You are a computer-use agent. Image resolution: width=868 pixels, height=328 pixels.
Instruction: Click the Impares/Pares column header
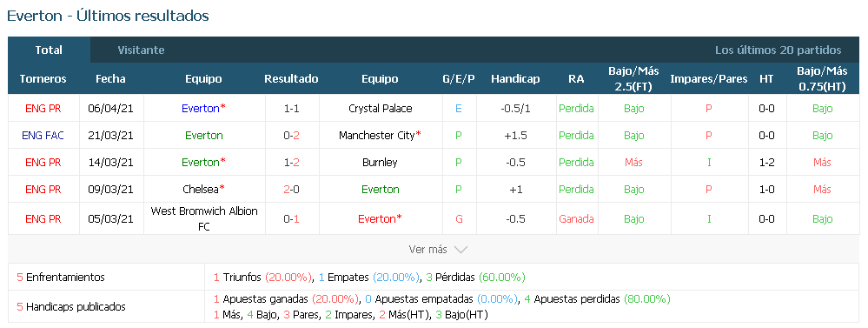coord(709,78)
